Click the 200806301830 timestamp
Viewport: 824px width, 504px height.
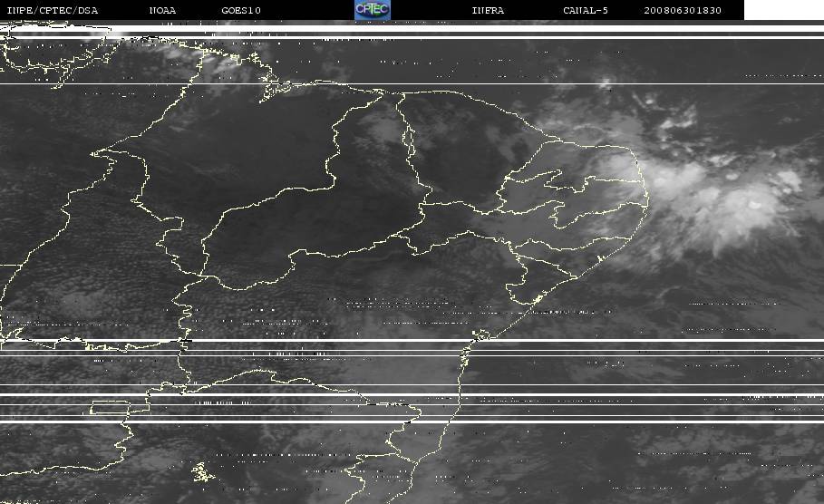(683, 10)
